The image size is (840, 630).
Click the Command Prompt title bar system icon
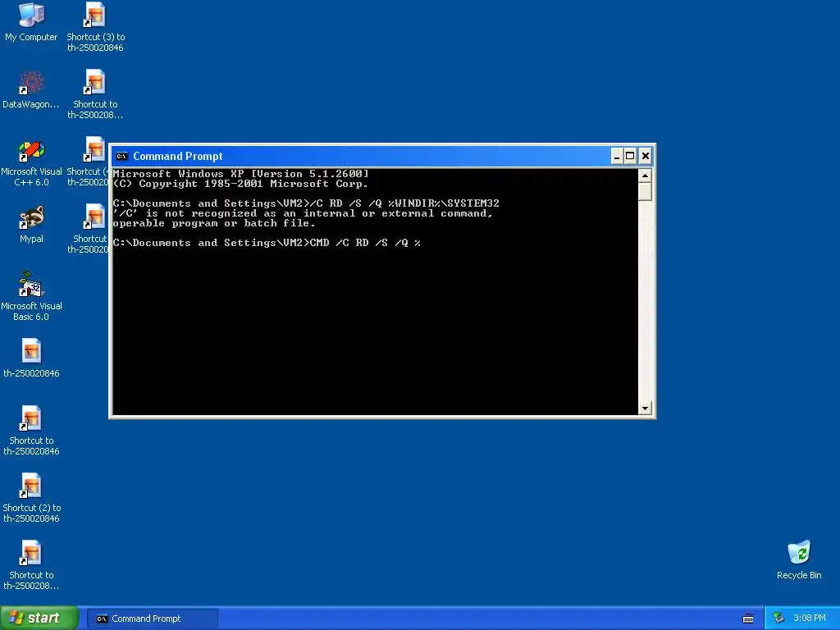(121, 157)
